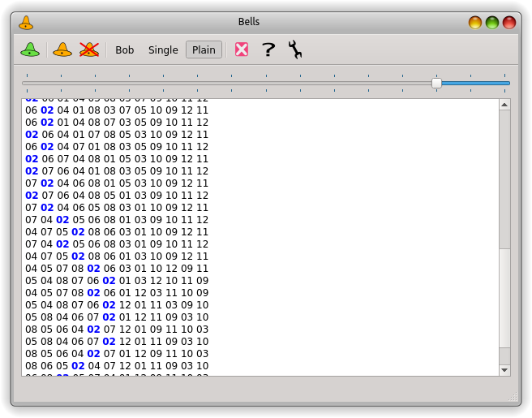Click the green maximize window button
532x418 pixels.
492,23
